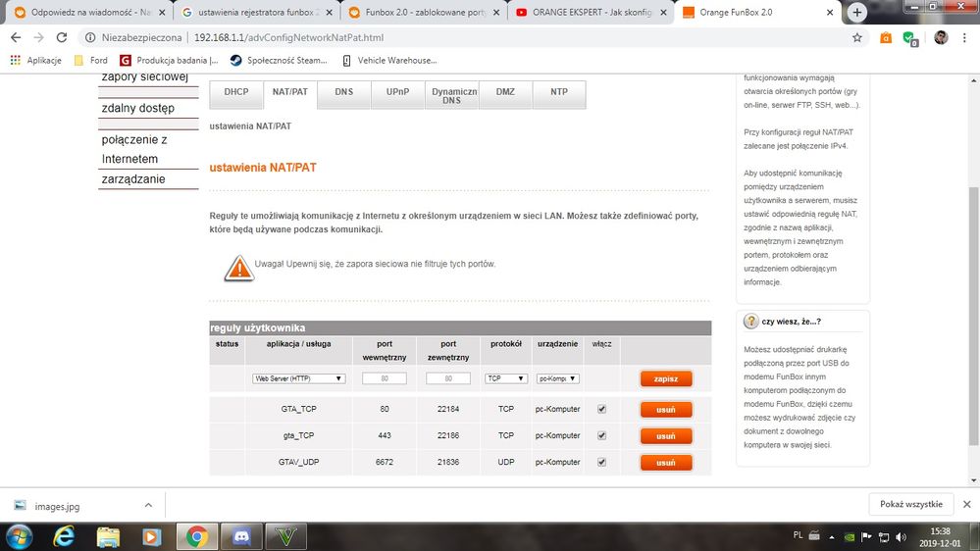Screen dimensions: 980x551
Task: Switch to the DHCP tab
Action: pos(236,92)
